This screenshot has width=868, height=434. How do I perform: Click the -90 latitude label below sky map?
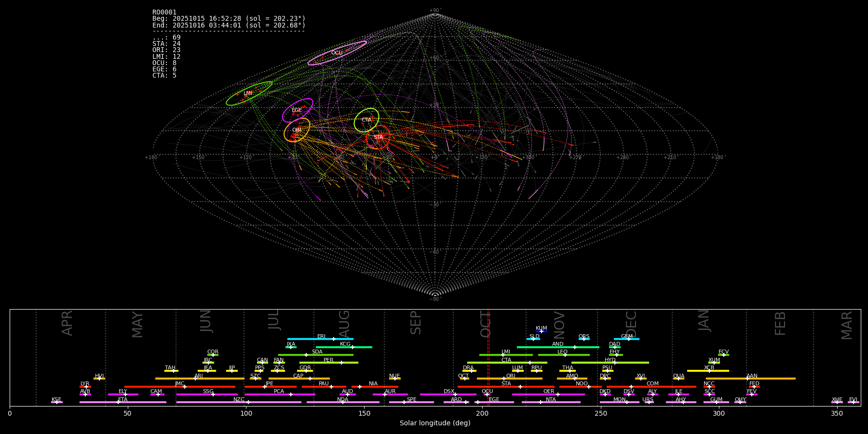435,299
